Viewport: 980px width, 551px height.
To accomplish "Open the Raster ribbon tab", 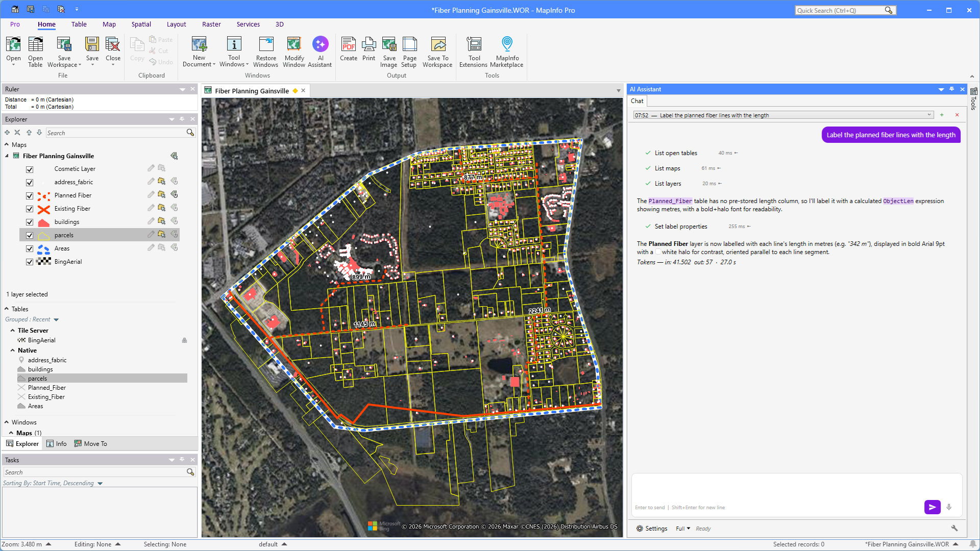I will (x=211, y=24).
